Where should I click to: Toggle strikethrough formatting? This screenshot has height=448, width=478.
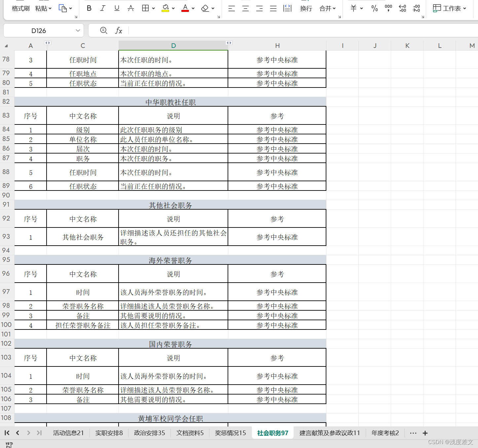pyautogui.click(x=131, y=8)
